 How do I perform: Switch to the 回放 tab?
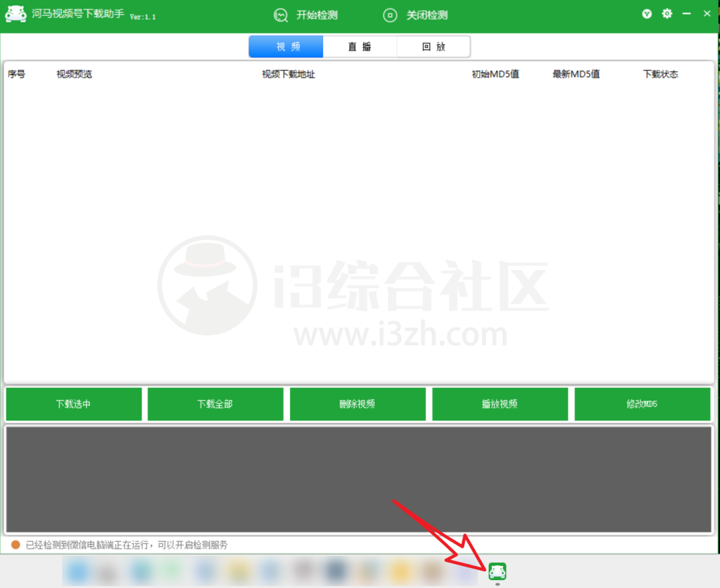click(433, 47)
